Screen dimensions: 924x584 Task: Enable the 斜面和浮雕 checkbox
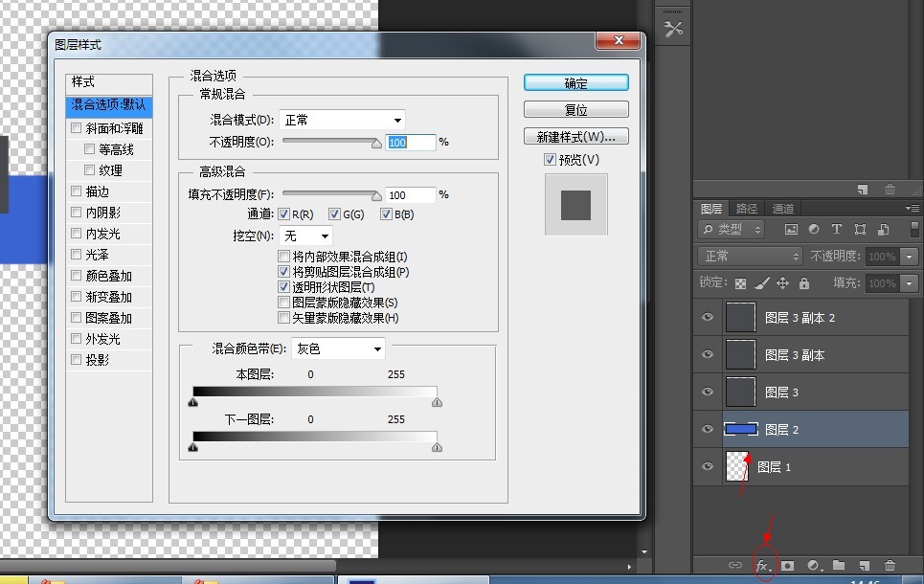(x=76, y=128)
